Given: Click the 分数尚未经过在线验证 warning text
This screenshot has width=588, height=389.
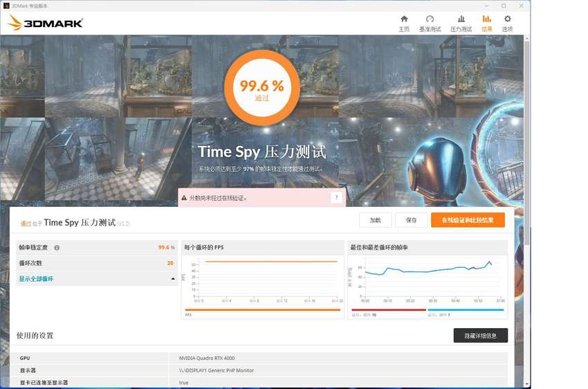Looking at the screenshot, I should click(x=218, y=198).
